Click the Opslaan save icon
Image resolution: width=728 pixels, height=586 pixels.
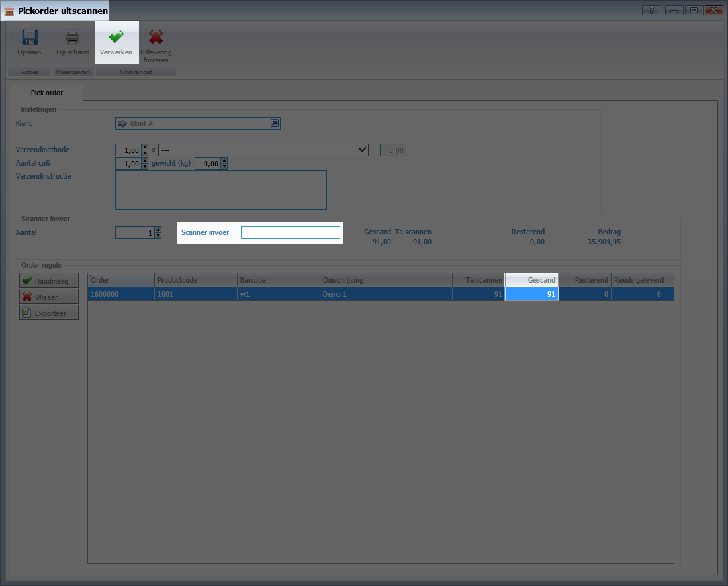(30, 38)
